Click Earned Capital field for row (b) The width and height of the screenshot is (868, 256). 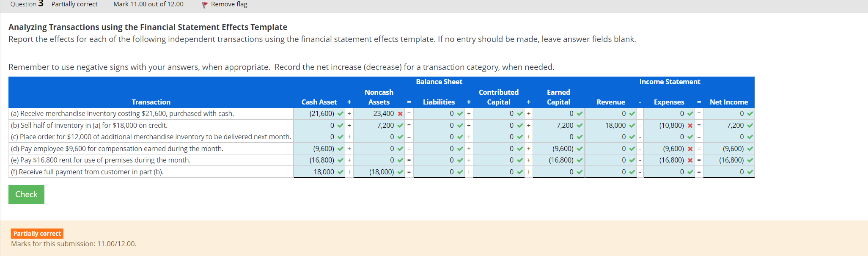[558, 125]
